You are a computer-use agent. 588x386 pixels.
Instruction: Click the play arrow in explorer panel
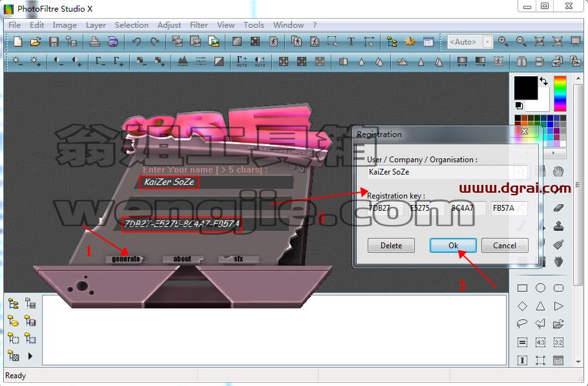pos(30,356)
